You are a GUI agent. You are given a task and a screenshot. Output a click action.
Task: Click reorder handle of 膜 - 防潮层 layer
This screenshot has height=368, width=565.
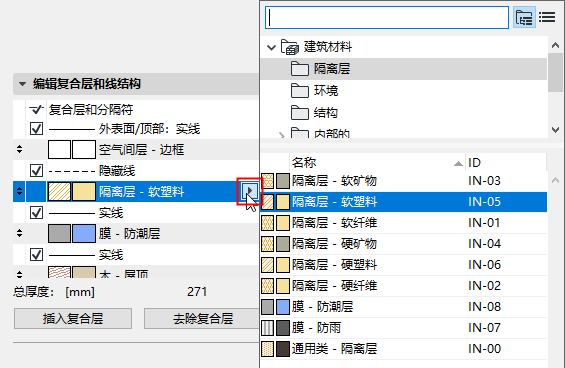click(x=19, y=234)
